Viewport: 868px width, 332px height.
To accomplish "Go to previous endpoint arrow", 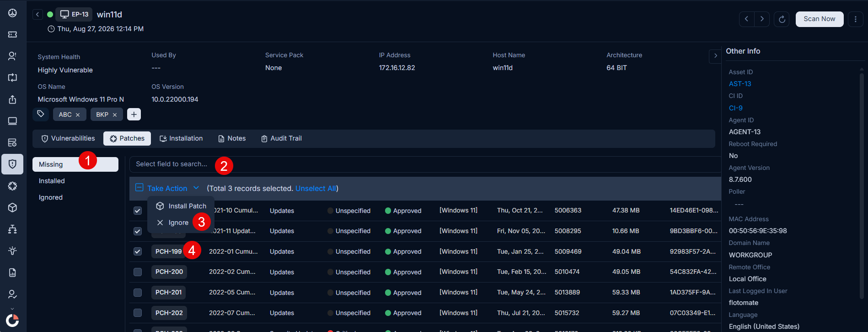I will pyautogui.click(x=746, y=19).
